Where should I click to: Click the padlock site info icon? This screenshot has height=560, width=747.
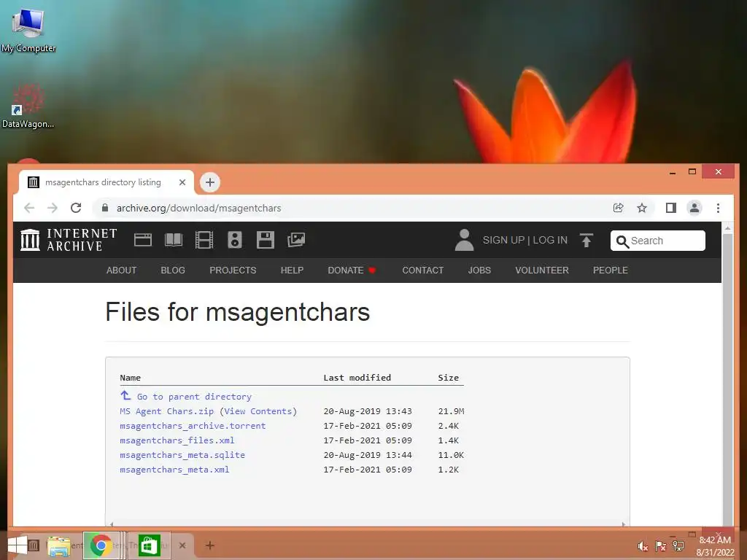point(105,208)
